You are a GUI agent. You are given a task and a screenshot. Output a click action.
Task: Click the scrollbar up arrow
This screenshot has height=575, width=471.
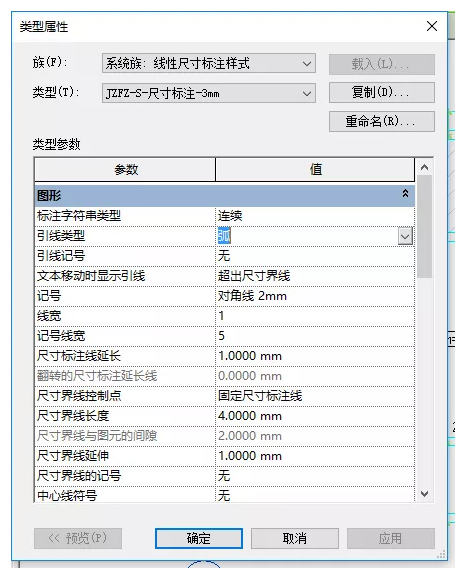click(x=424, y=168)
